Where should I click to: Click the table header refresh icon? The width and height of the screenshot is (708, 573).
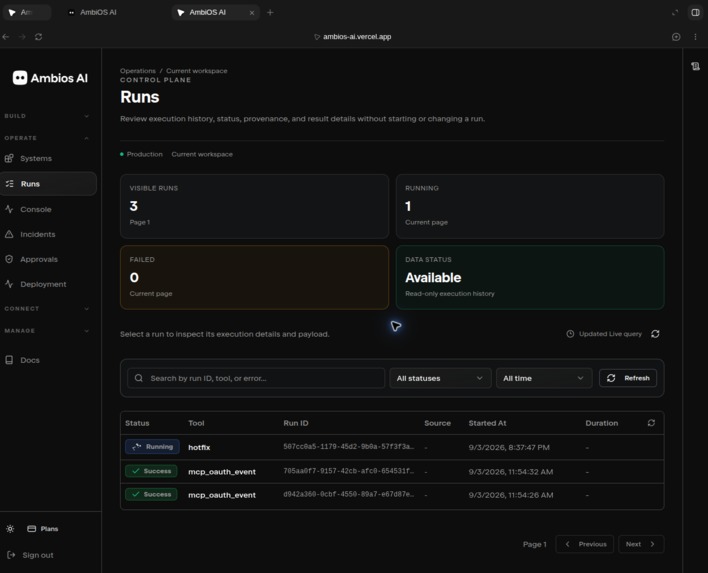(x=651, y=423)
